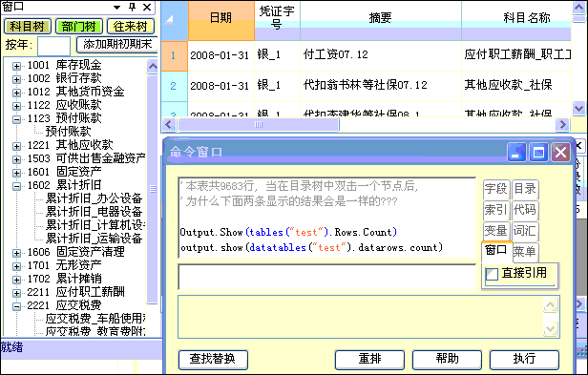Open the 变量 tab

[495, 230]
